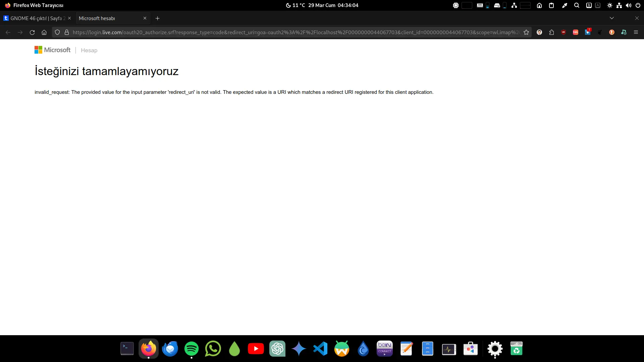The image size is (644, 362).
Task: Click the workspace 1 indicator
Action: [589, 5]
